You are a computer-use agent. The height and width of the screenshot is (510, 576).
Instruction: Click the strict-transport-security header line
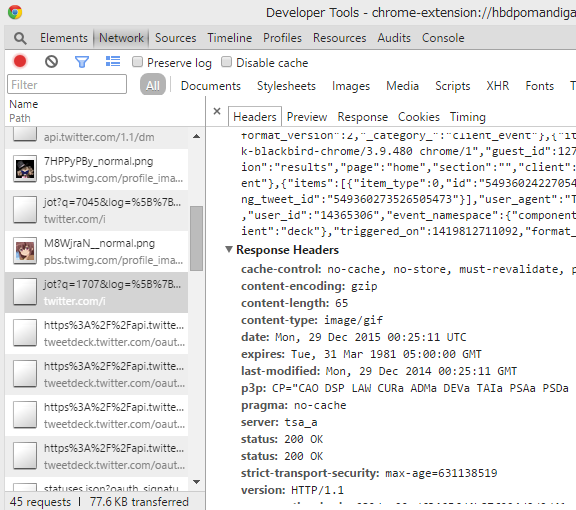[369, 473]
